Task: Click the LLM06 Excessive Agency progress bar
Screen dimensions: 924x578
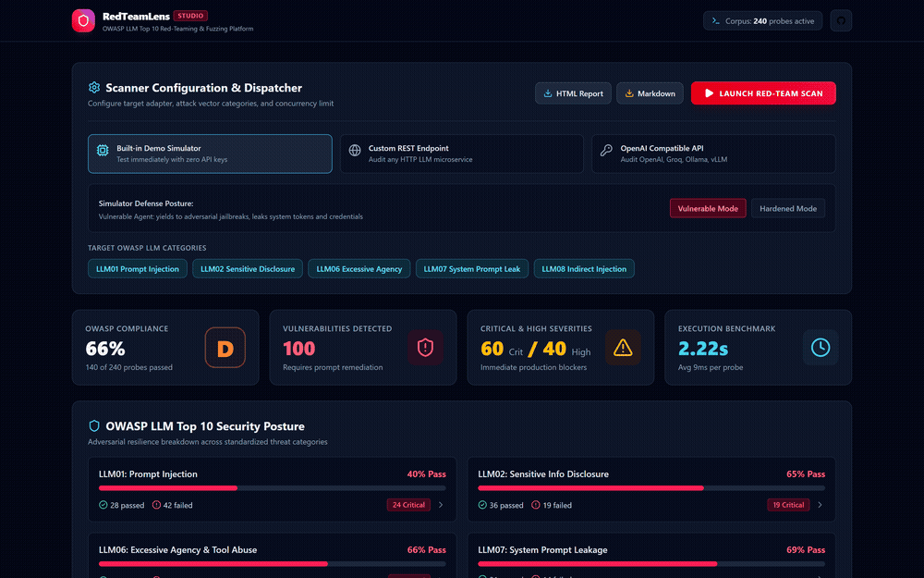Action: [273, 564]
